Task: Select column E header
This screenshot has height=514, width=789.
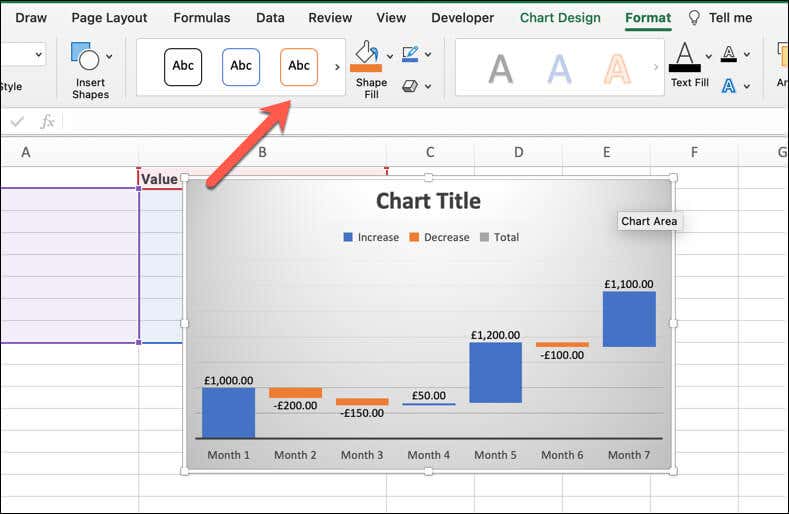Action: coord(606,152)
